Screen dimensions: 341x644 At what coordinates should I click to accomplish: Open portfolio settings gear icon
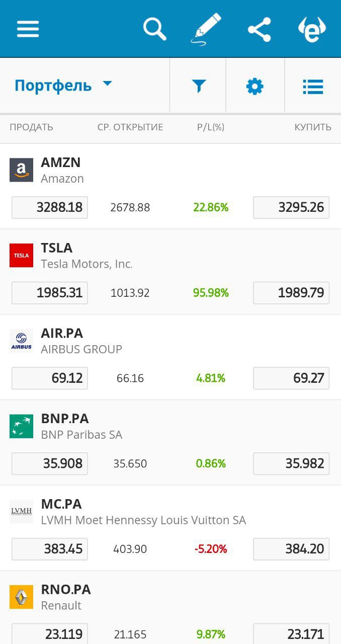point(255,87)
